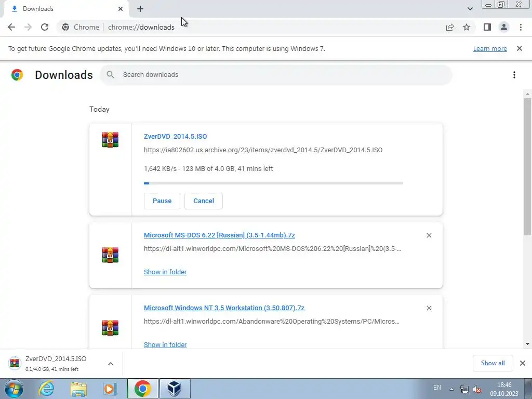Open Windows Media Player from taskbar
Screen dimensions: 532x399
pyautogui.click(x=110, y=389)
